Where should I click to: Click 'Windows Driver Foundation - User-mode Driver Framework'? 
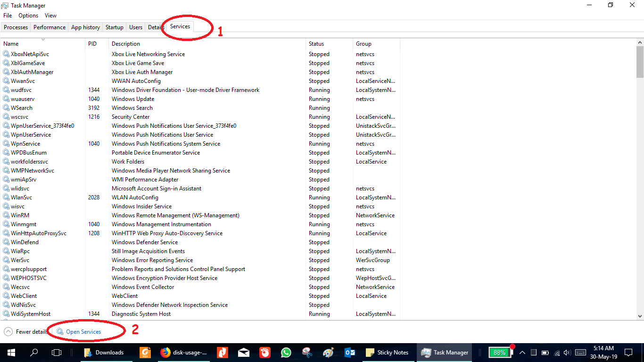click(185, 90)
